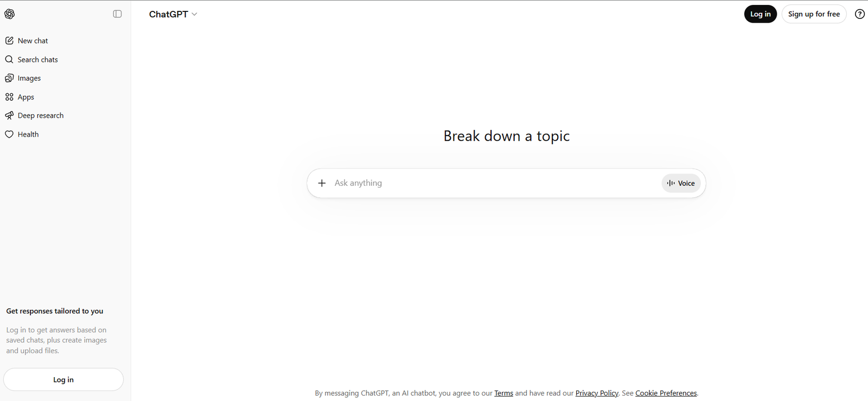Click the plus attachment icon in prompt box
This screenshot has height=401, width=868.
click(x=322, y=183)
